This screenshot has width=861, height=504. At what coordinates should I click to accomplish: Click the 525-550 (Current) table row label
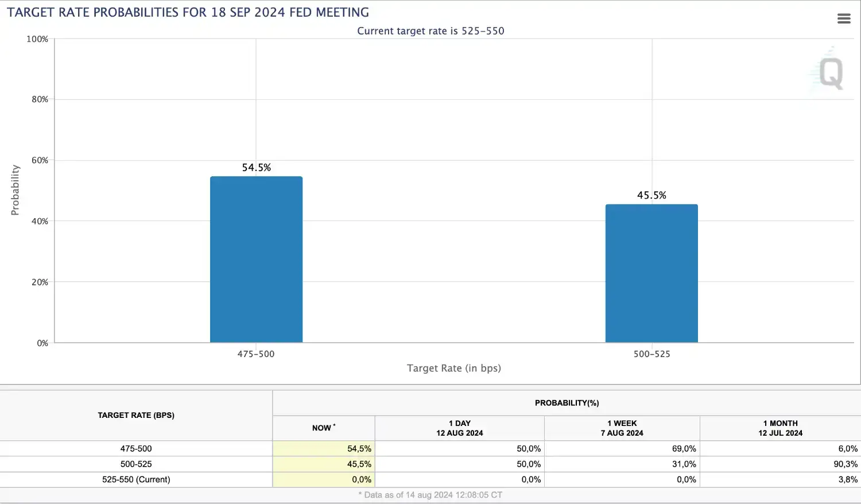pyautogui.click(x=136, y=479)
